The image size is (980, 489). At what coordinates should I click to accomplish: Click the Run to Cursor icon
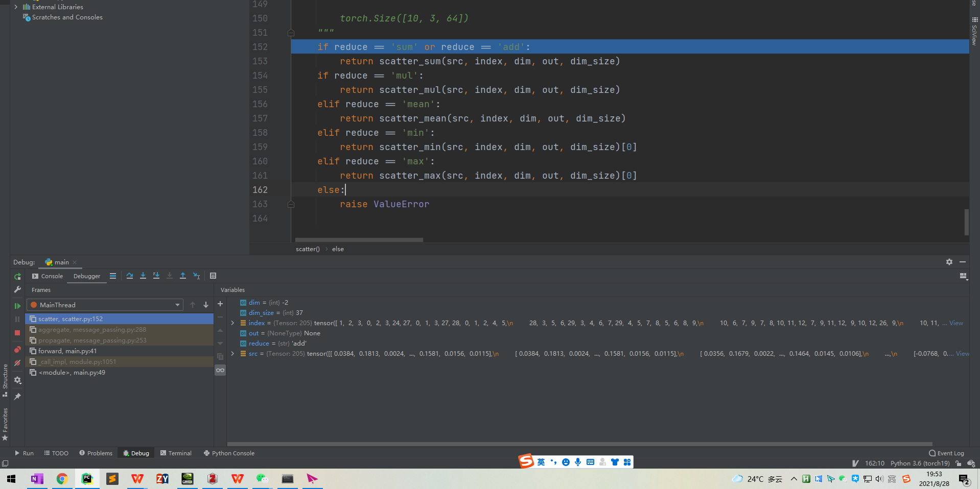tap(196, 276)
